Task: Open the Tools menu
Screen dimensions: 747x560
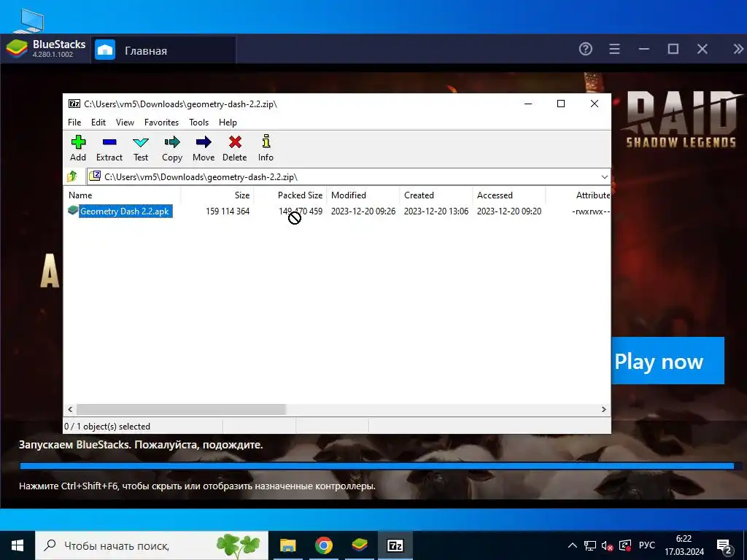Action: (198, 122)
